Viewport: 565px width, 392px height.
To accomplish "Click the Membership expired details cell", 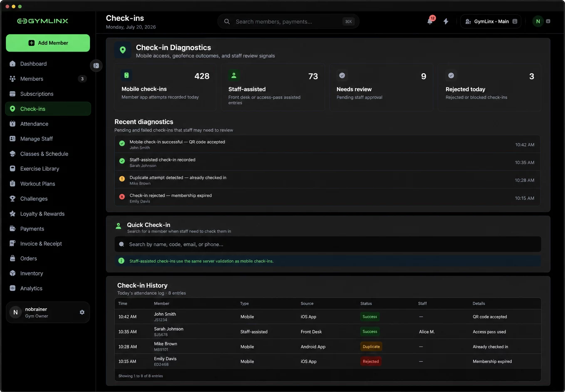I will tap(492, 362).
